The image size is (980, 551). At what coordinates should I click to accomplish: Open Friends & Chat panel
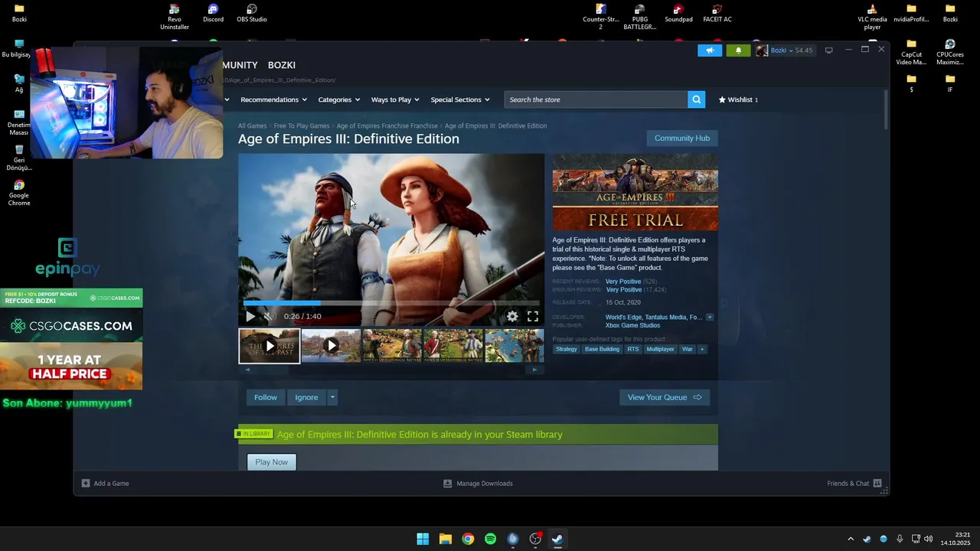coord(854,484)
